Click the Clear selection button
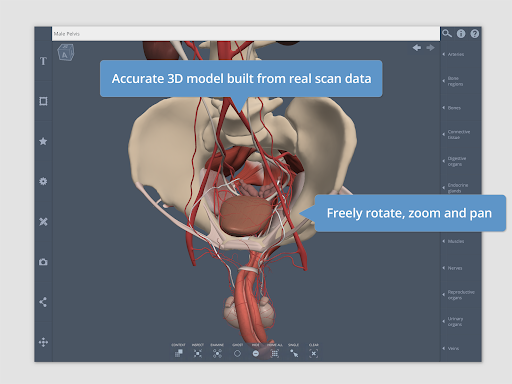Screen dimensions: 512x384 314,353
